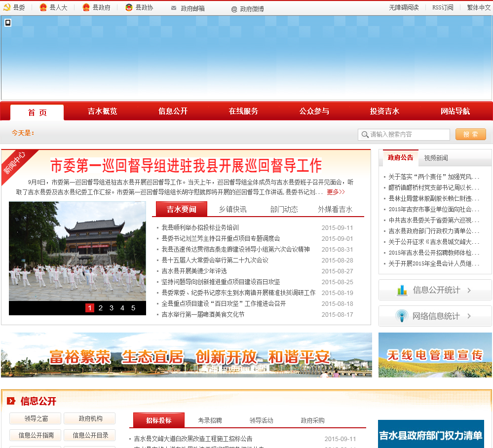Show slide 4 in the photo carousel
Image resolution: width=493 pixels, height=448 pixels.
122,308
